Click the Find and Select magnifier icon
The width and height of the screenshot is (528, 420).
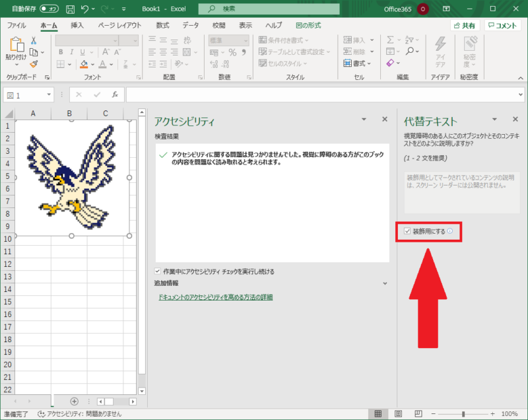point(410,52)
